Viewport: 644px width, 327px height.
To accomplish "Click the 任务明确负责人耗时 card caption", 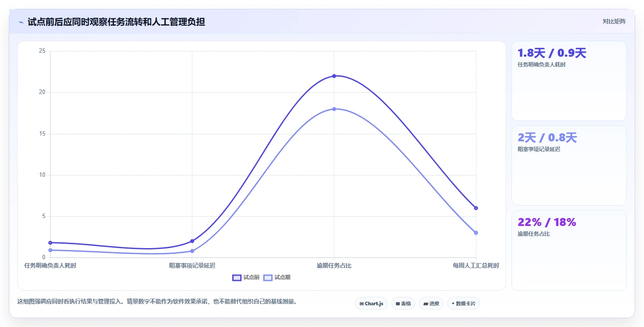I will click(542, 65).
